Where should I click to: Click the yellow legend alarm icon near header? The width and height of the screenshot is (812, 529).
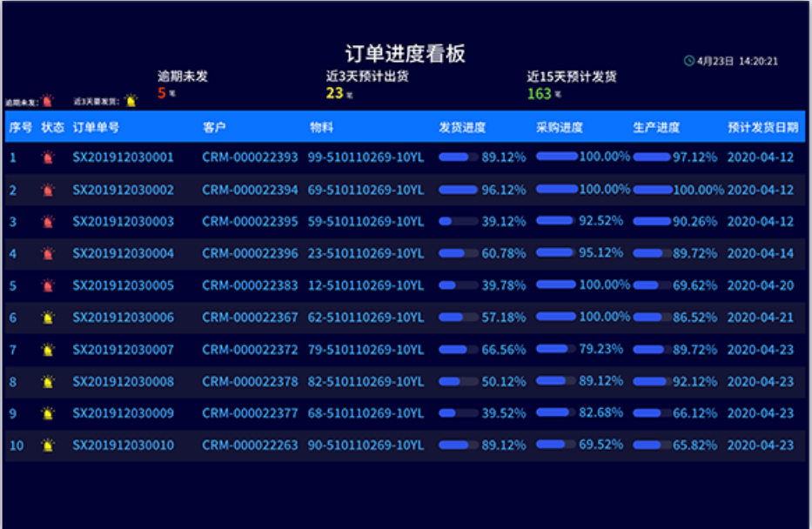click(x=131, y=101)
